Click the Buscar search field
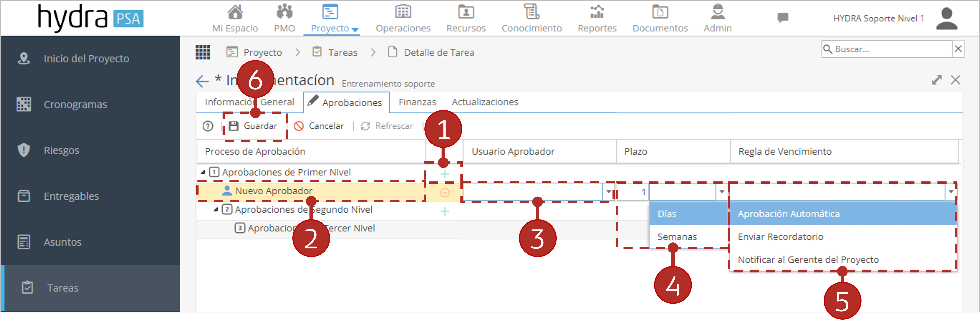The width and height of the screenshot is (980, 335). pos(887,49)
